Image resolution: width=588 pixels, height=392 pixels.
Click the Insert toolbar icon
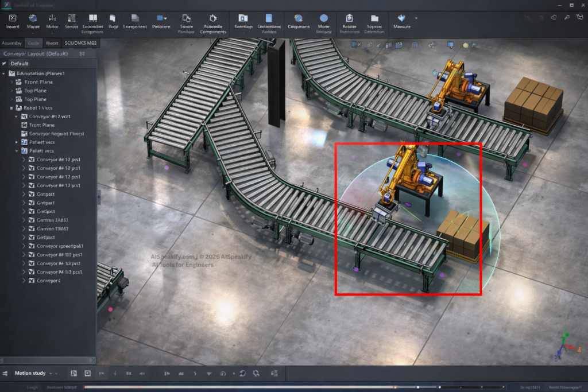[x=13, y=18]
